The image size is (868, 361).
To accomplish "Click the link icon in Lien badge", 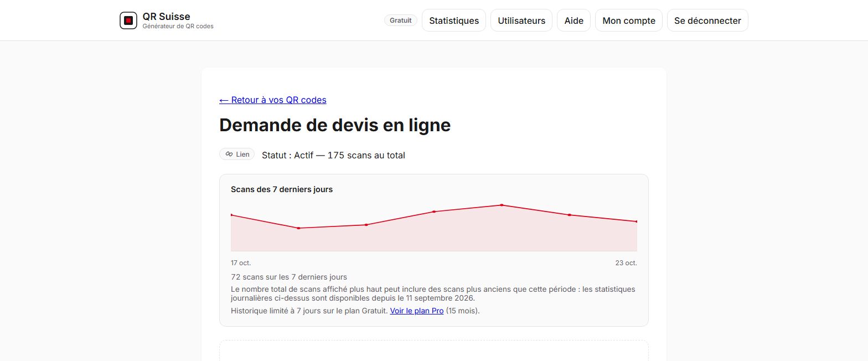I will point(229,154).
